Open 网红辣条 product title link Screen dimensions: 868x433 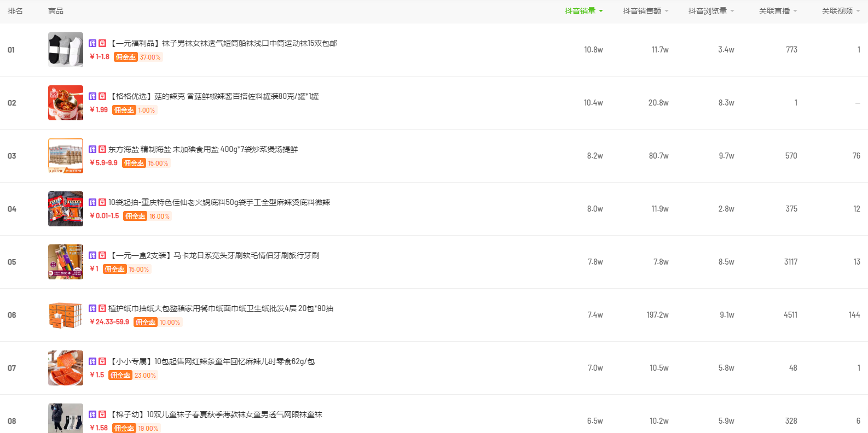[x=213, y=361]
